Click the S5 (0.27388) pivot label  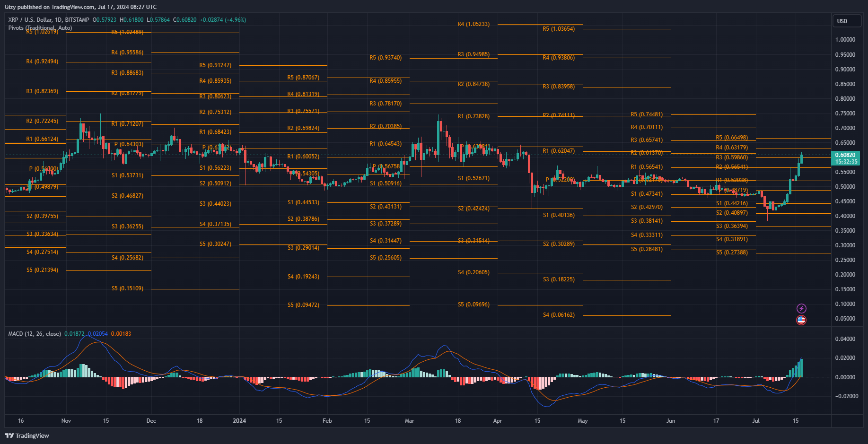(x=732, y=252)
